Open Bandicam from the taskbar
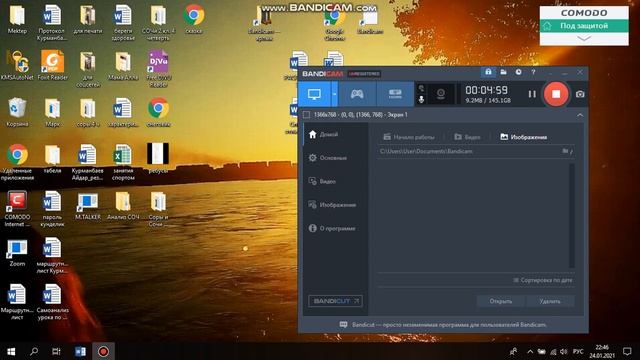 [x=103, y=351]
